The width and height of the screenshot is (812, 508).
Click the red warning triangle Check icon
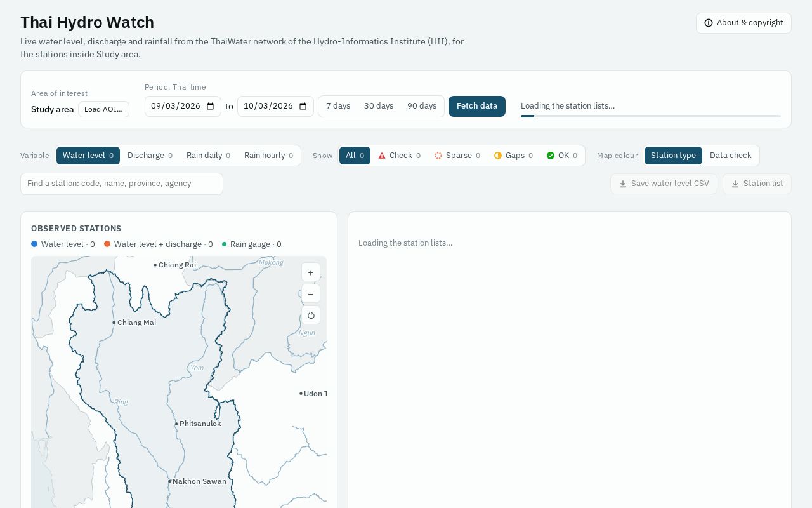382,156
